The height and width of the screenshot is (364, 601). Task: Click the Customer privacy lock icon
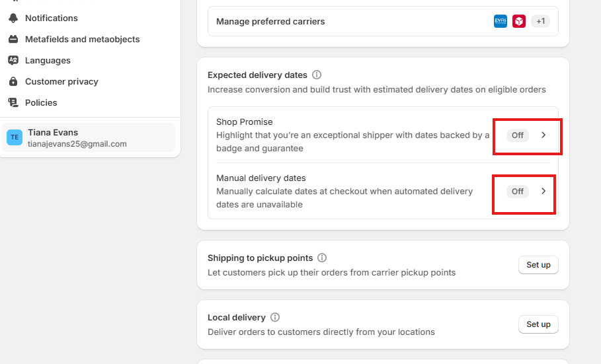coord(13,81)
